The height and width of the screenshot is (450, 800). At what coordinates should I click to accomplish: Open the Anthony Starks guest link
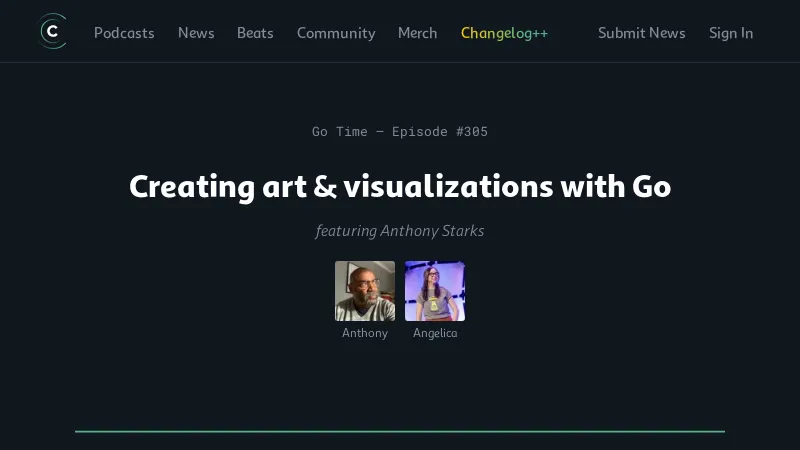(x=432, y=231)
